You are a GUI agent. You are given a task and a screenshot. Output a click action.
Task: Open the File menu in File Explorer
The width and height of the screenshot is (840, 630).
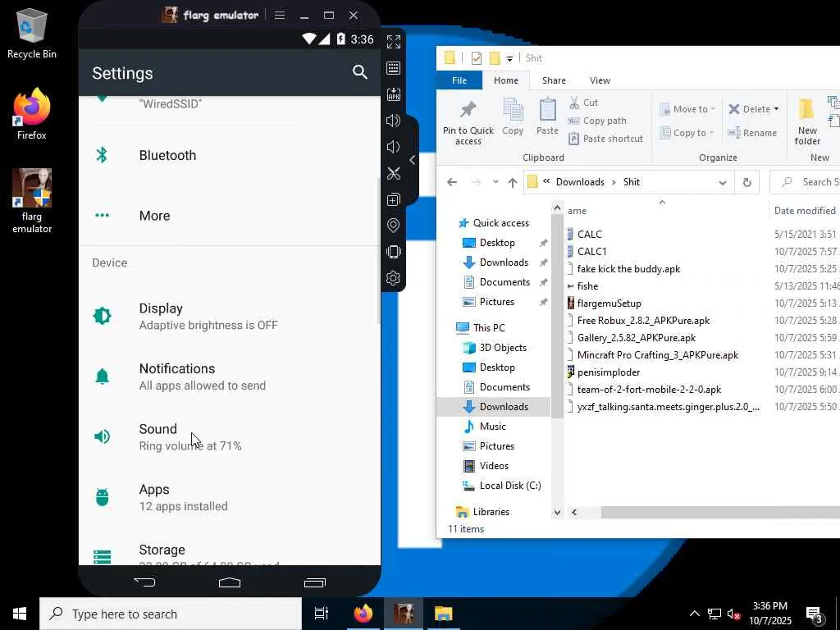click(x=459, y=80)
